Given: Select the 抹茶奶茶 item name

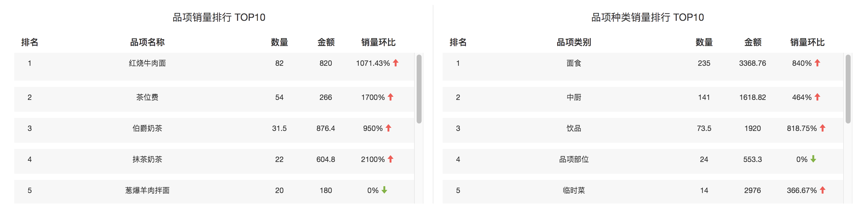Looking at the screenshot, I should pos(147,159).
